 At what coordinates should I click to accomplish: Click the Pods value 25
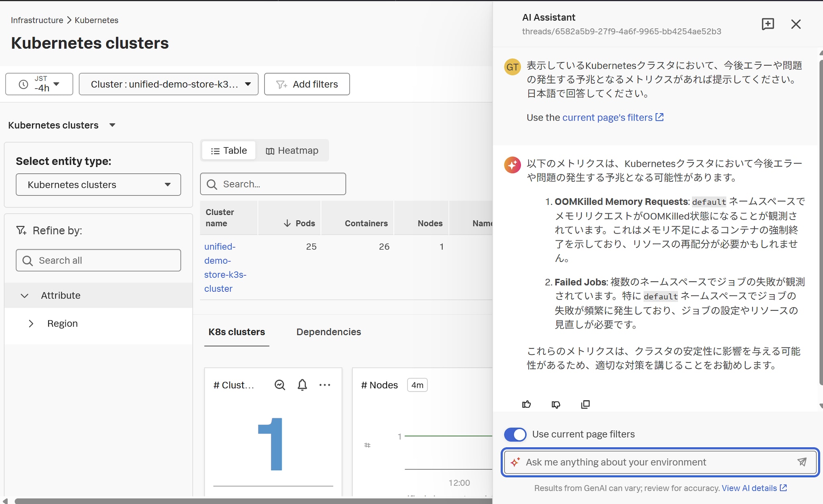pyautogui.click(x=311, y=247)
